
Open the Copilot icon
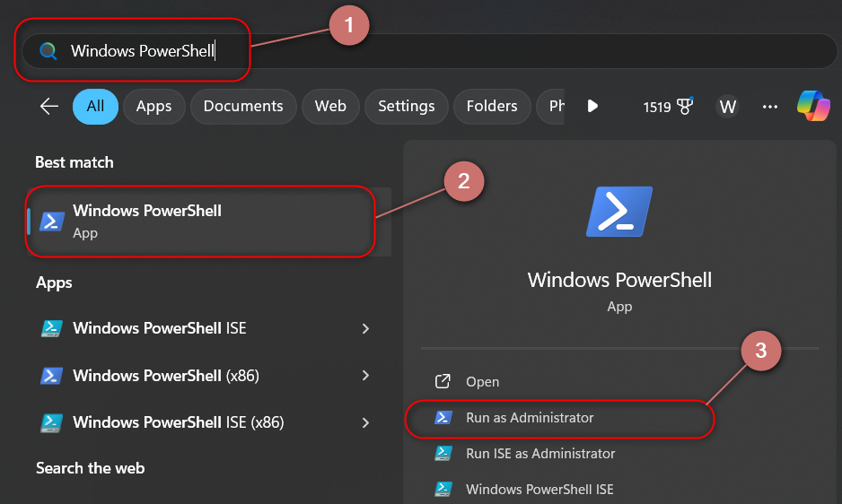(813, 107)
